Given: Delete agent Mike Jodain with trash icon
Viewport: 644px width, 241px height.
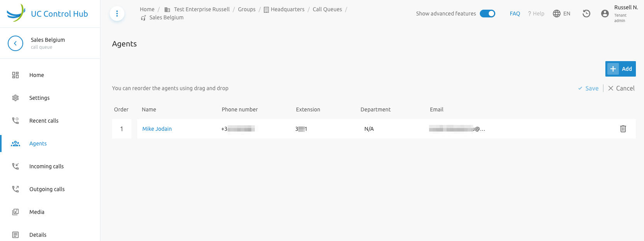Looking at the screenshot, I should [623, 129].
